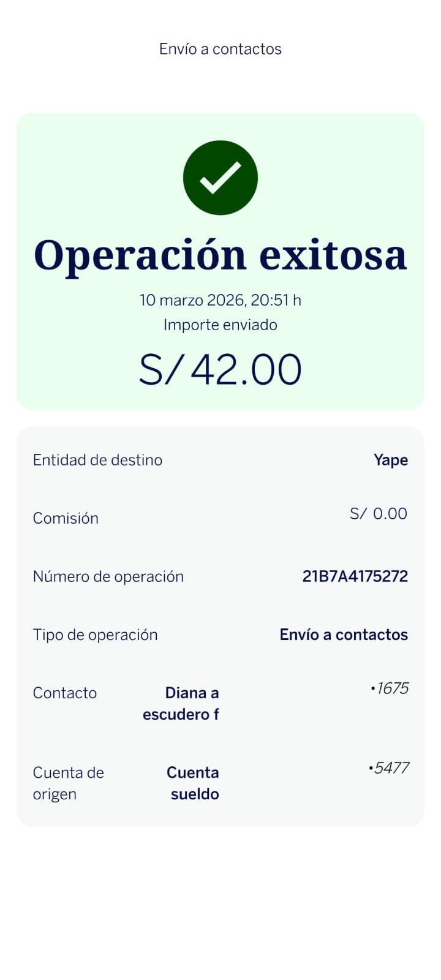Select the commission value S/ 0.00
441x980 pixels.
pyautogui.click(x=379, y=513)
